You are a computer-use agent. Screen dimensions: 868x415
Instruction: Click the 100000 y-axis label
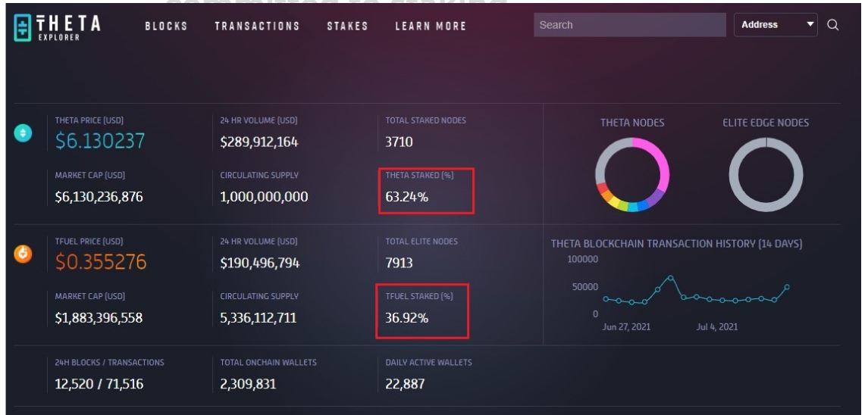tap(582, 260)
